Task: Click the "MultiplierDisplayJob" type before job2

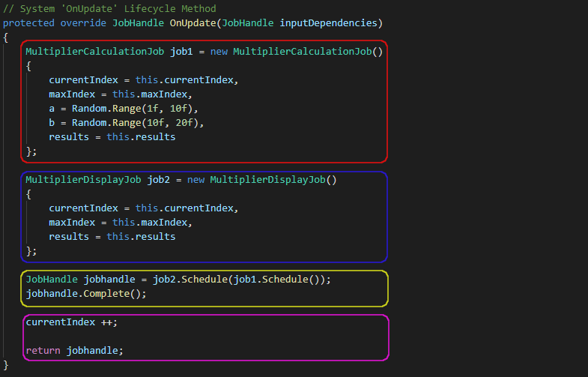Action: tap(83, 180)
